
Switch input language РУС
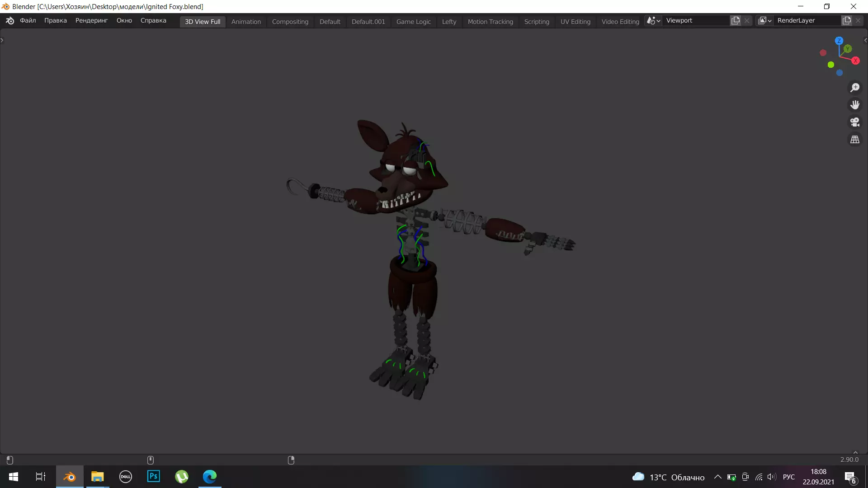[x=789, y=477]
